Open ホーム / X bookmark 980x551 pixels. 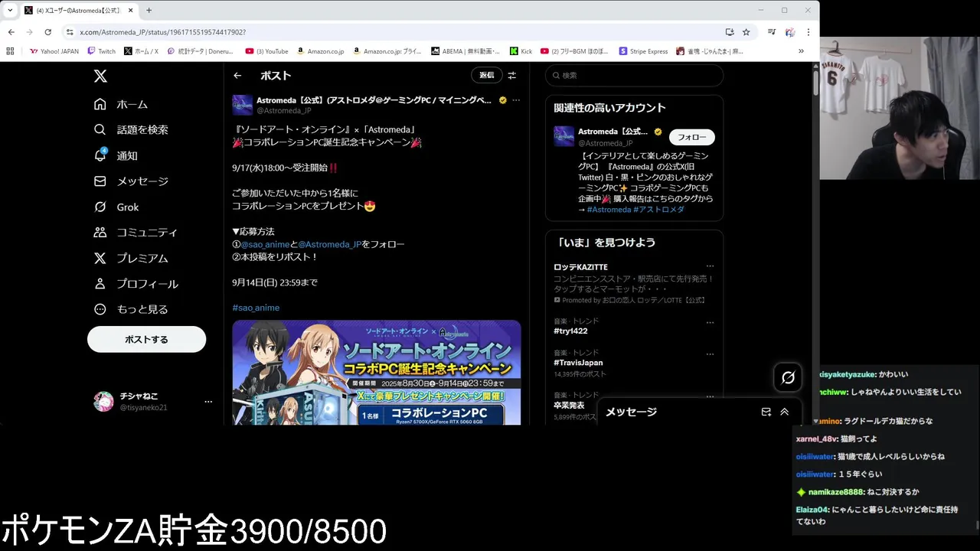(x=141, y=51)
